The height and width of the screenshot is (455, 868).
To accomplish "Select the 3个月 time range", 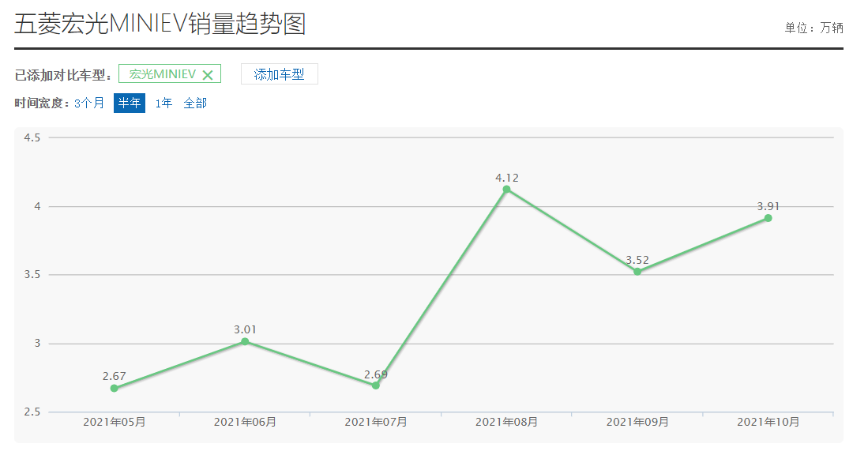I will [x=89, y=103].
